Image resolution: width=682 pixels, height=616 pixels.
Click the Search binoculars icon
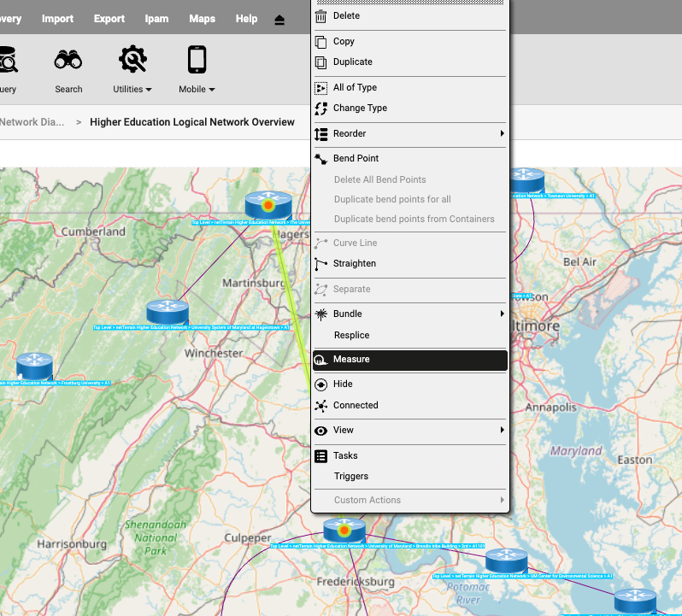click(68, 60)
